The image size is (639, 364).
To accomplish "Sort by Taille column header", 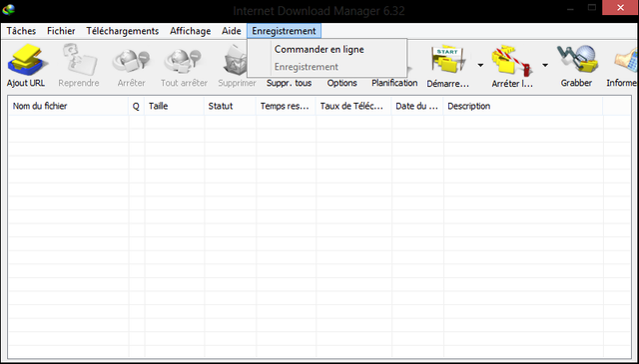I will tap(174, 107).
